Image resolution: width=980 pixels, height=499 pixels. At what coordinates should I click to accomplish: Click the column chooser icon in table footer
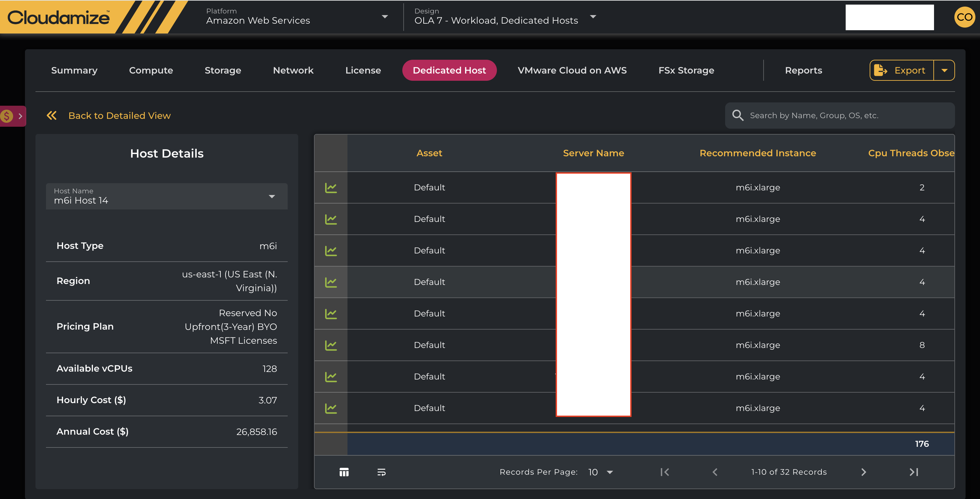click(344, 472)
